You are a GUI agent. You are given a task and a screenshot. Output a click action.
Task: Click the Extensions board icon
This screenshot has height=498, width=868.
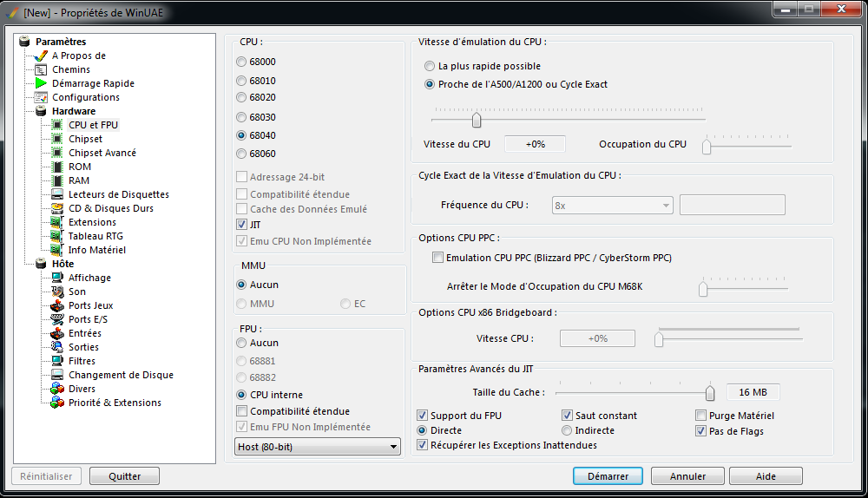pos(57,222)
